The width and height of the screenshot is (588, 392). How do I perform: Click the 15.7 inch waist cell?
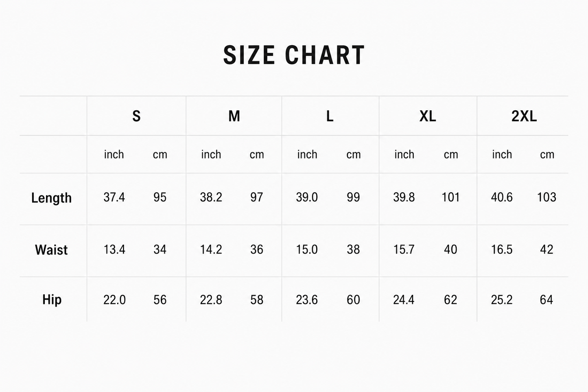coord(404,250)
